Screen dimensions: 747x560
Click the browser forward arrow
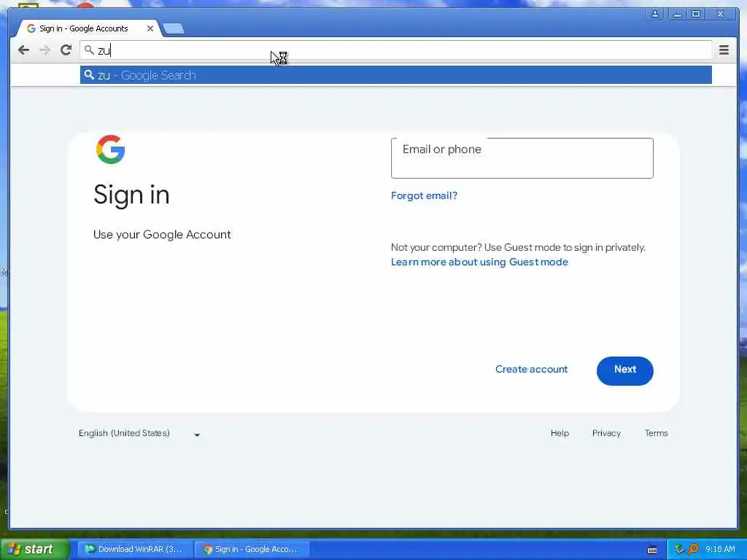44,50
